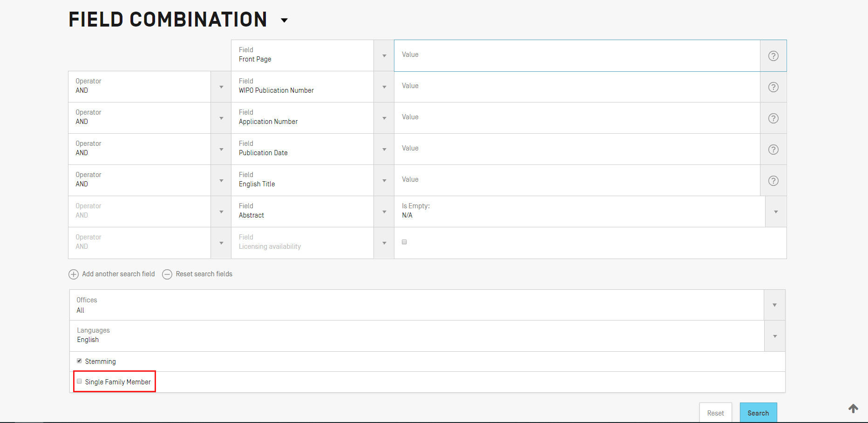
Task: Open help for English Title value
Action: point(773,181)
